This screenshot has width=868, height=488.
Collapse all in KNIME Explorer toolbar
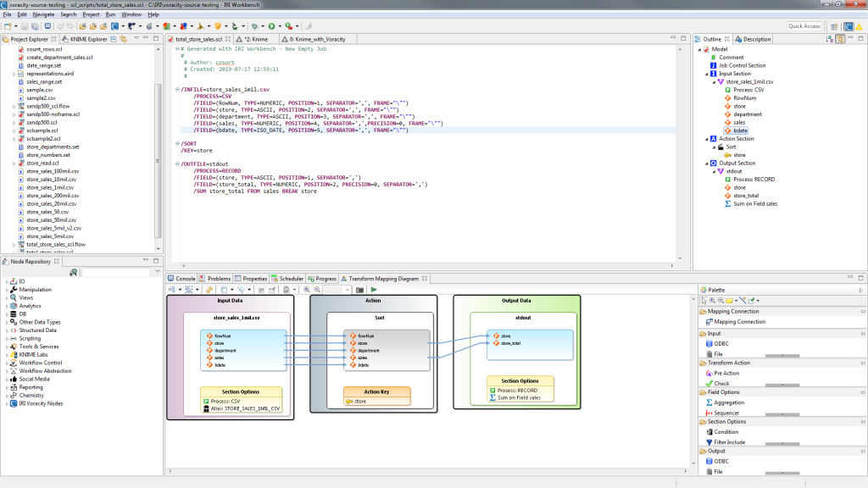tap(114, 39)
